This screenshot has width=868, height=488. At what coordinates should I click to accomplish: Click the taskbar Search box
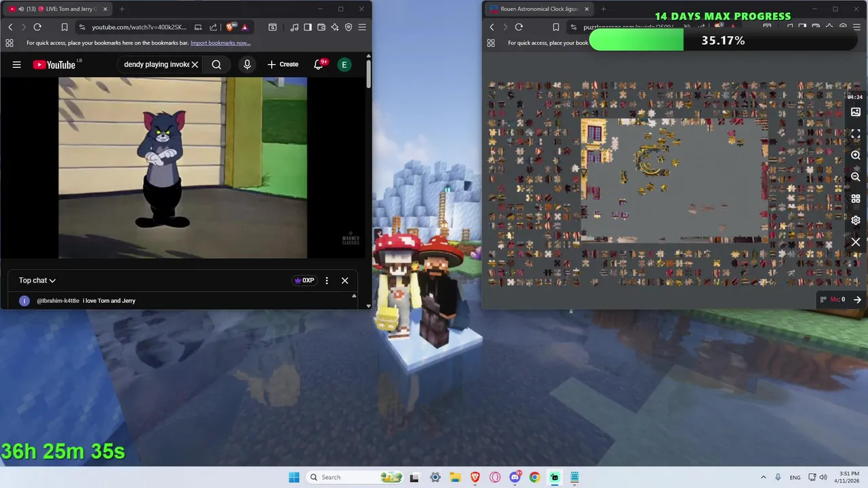coord(354,477)
